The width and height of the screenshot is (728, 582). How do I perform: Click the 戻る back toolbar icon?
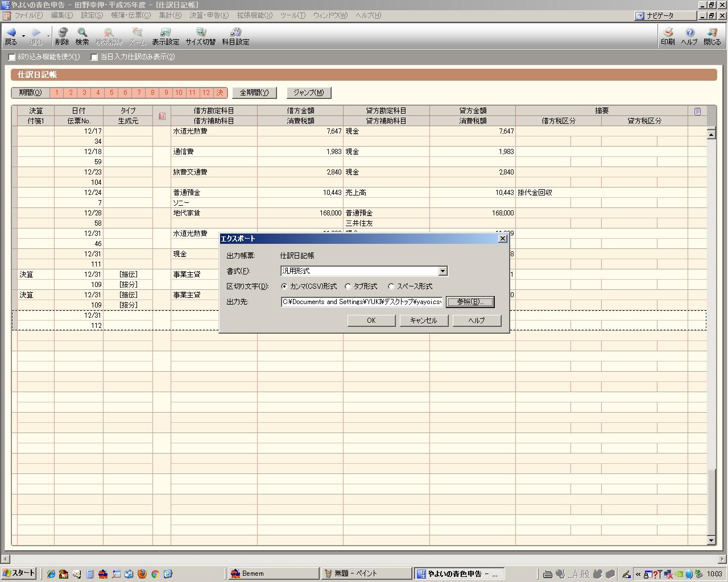pos(11,36)
